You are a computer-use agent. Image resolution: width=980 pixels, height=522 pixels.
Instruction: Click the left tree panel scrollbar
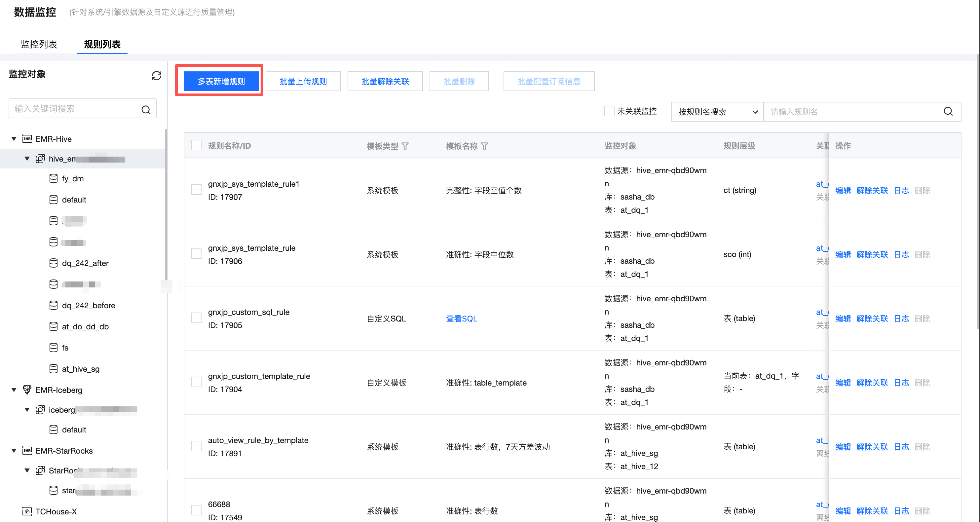pos(166,205)
